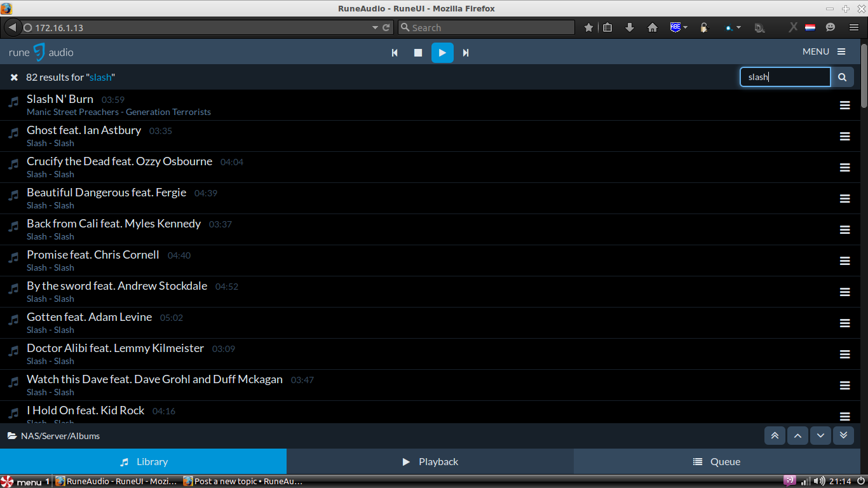This screenshot has width=868, height=488.
Task: Click the music note beside Slash N' Burn
Action: click(x=13, y=102)
